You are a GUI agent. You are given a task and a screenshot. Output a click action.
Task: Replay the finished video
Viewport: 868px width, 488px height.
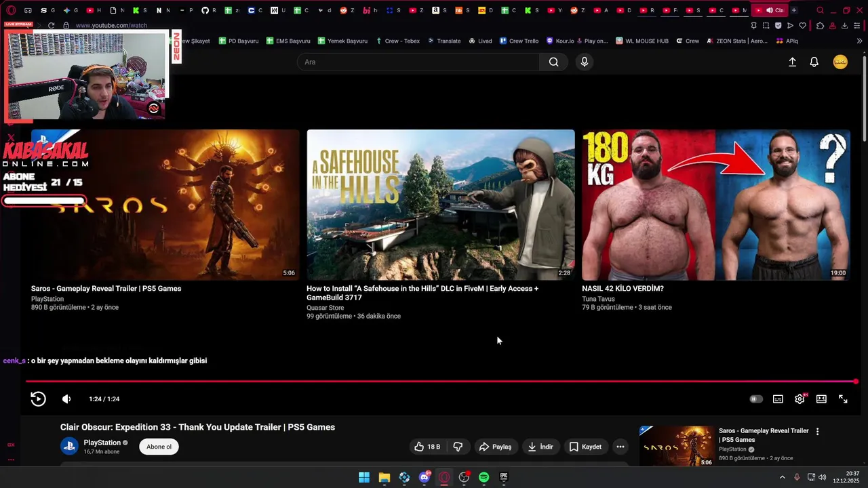tap(38, 399)
